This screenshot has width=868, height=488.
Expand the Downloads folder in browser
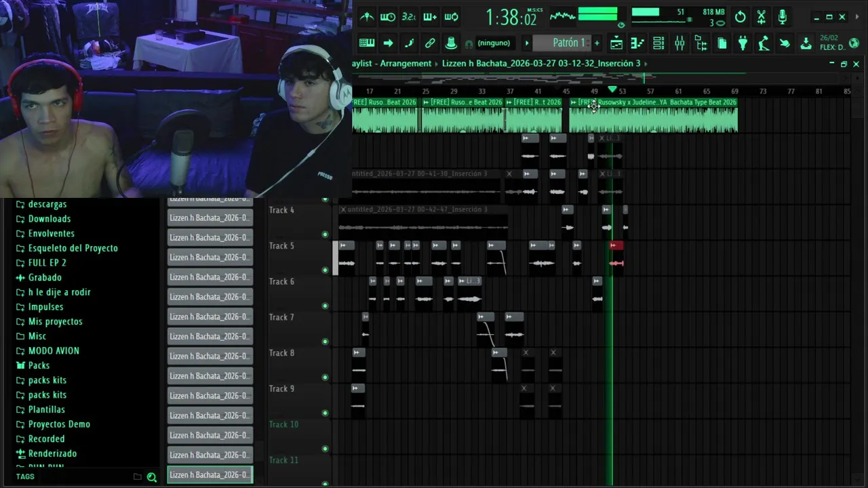tap(43, 219)
